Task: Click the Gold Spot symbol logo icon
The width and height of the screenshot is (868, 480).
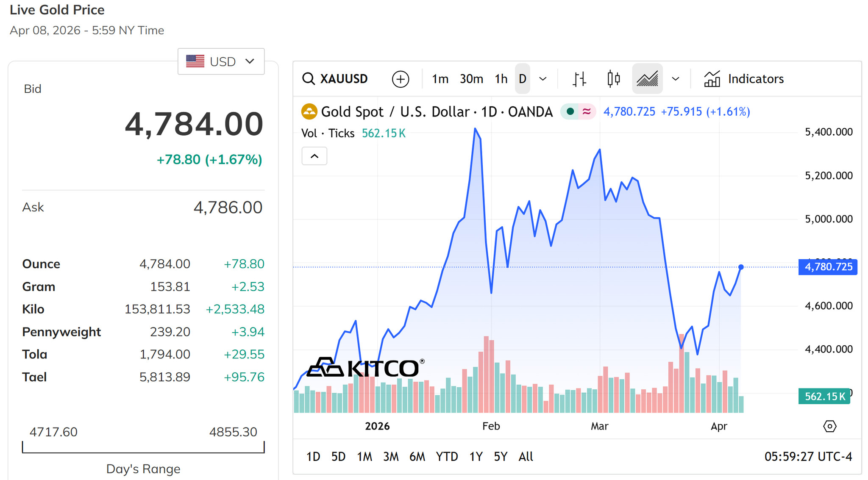Action: pyautogui.click(x=309, y=112)
